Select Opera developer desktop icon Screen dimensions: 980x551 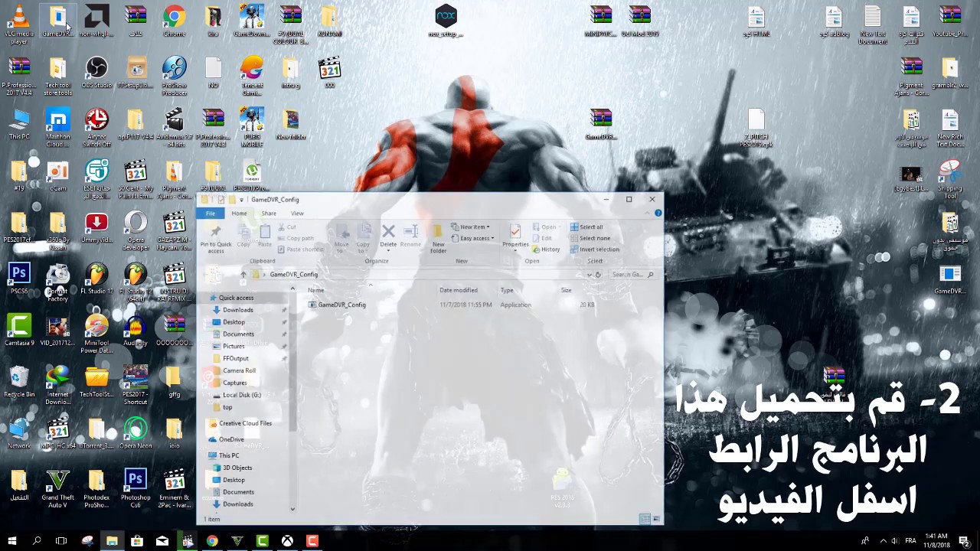136,231
